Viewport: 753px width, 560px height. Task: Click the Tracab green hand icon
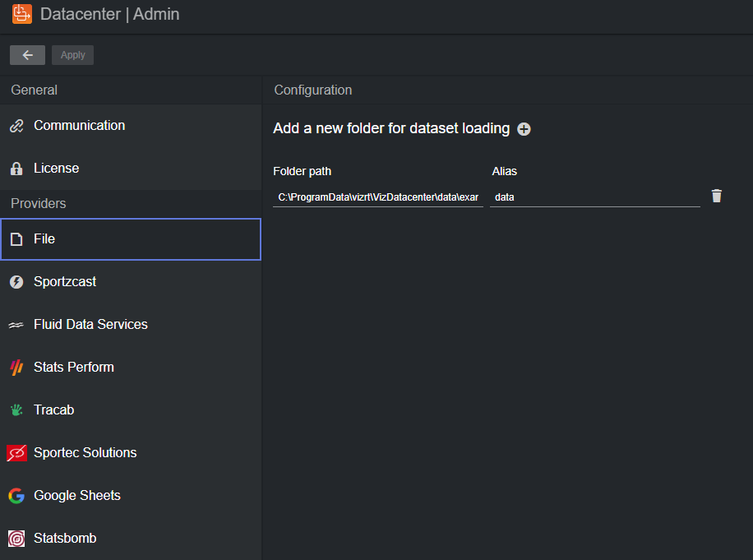pos(16,410)
